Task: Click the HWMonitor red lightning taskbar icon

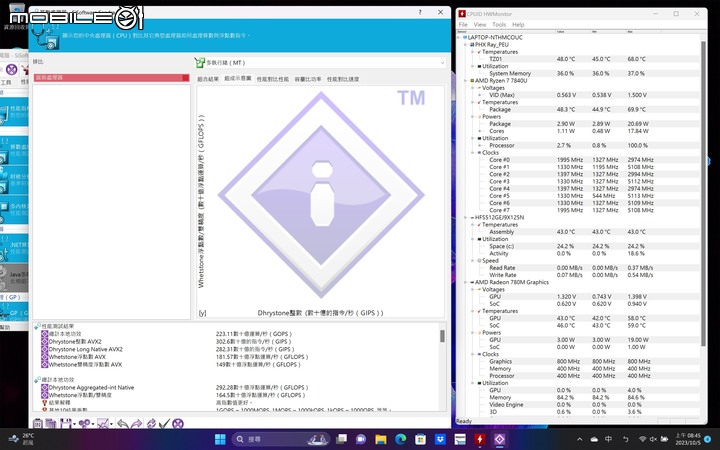Action: [x=479, y=439]
